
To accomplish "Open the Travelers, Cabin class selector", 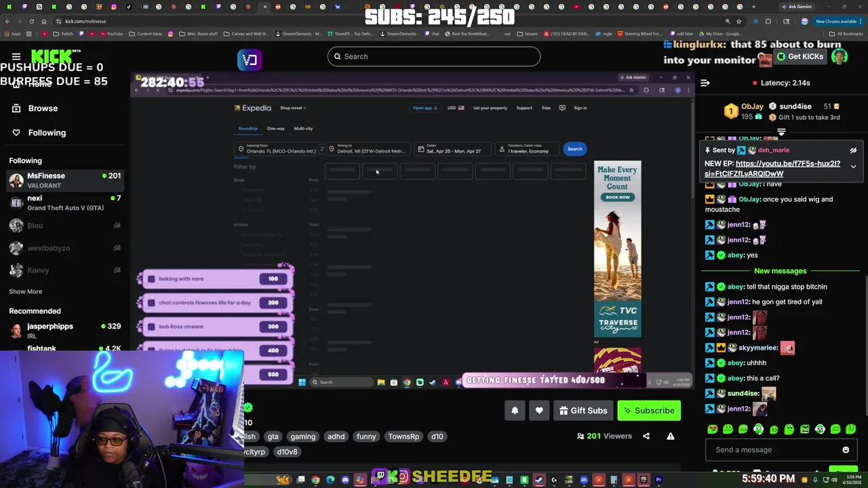I will [528, 149].
